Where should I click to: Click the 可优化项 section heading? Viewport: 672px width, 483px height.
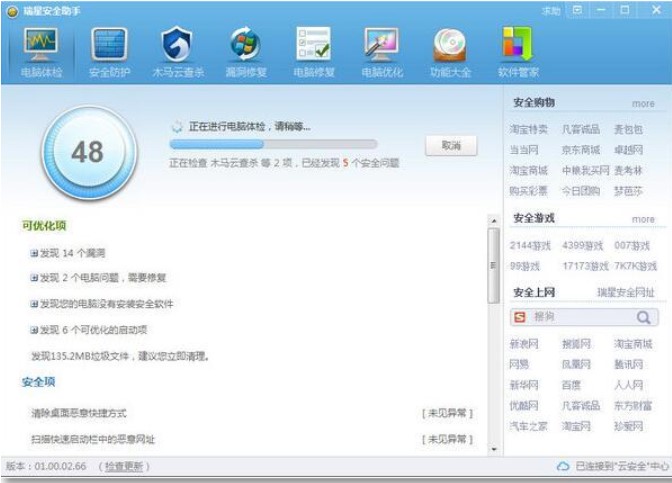[x=44, y=226]
